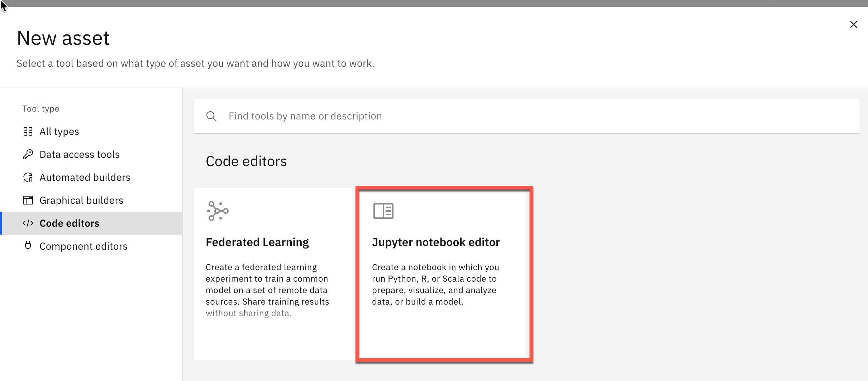This screenshot has height=381, width=868.
Task: Select the Automated builders category
Action: [85, 177]
